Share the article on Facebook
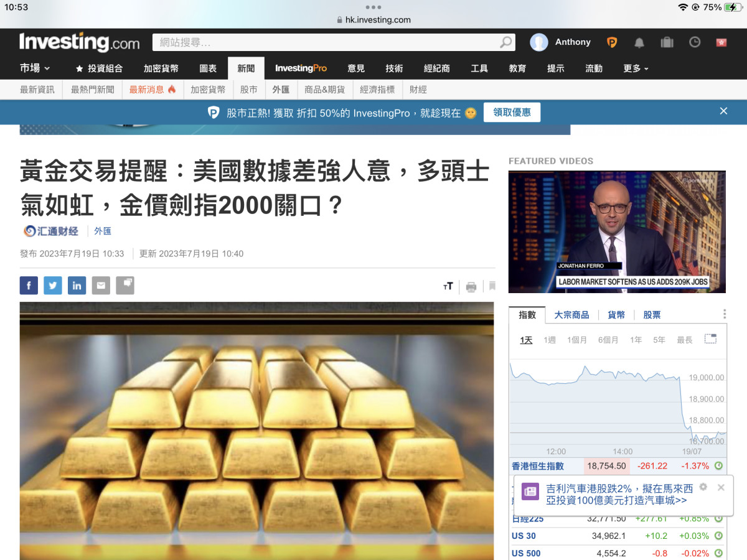747x560 pixels. pos(29,286)
